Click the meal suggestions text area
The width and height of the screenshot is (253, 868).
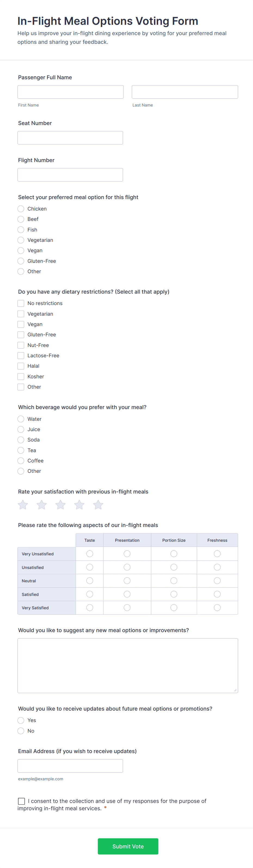128,665
